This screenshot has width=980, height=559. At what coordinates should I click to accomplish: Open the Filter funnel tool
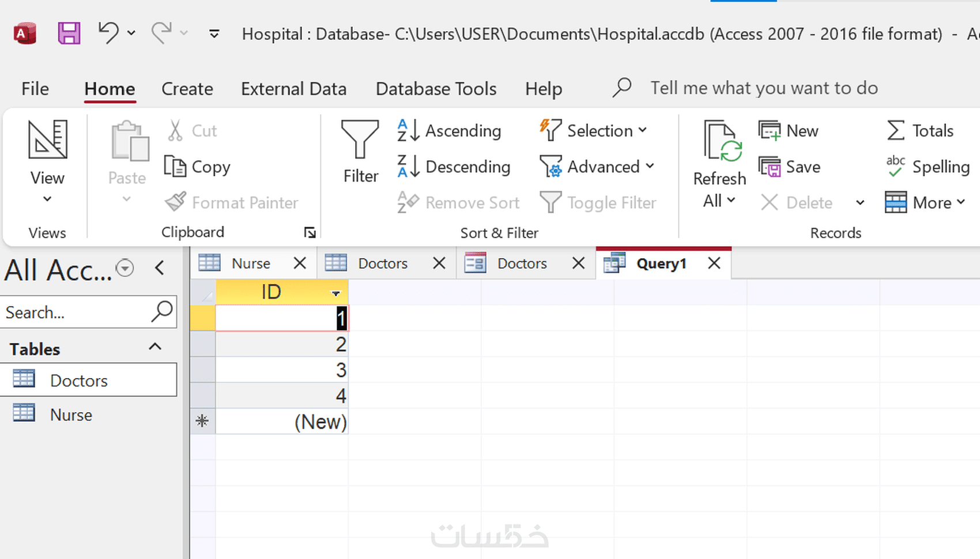[360, 151]
